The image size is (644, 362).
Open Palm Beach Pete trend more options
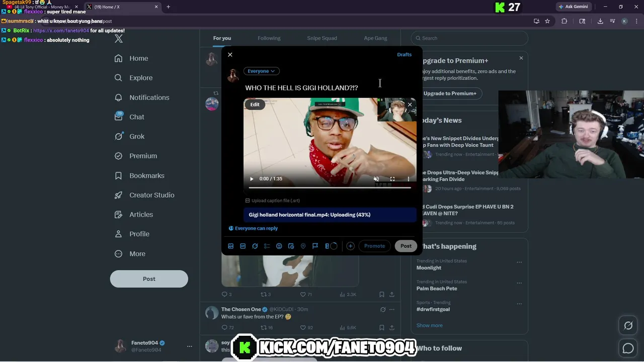coord(519,283)
